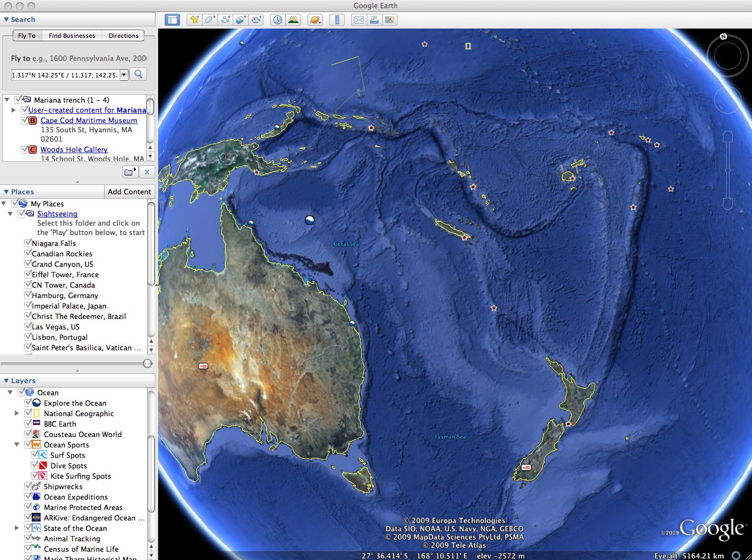This screenshot has width=752, height=560.
Task: Switch to the Find Businesses tab
Action: click(x=72, y=36)
